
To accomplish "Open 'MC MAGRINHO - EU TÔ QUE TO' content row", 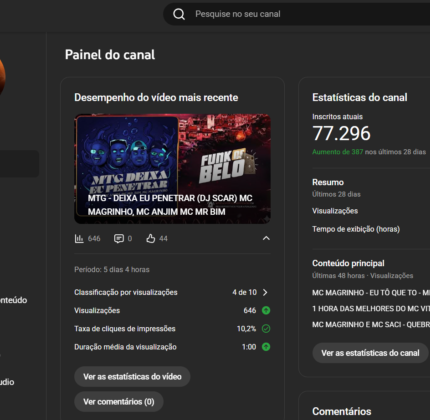I will pyautogui.click(x=371, y=293).
